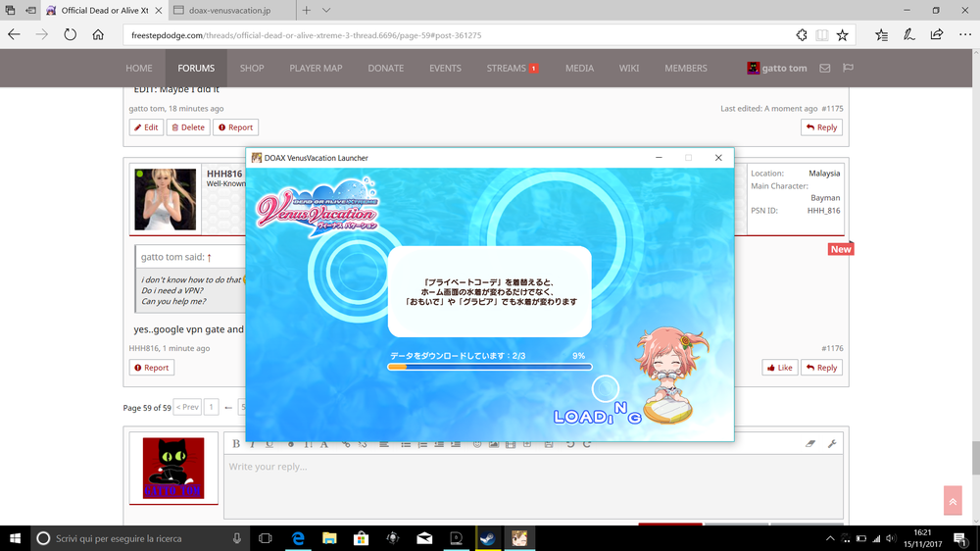
Task: Open MEMBERS list
Action: tap(686, 69)
